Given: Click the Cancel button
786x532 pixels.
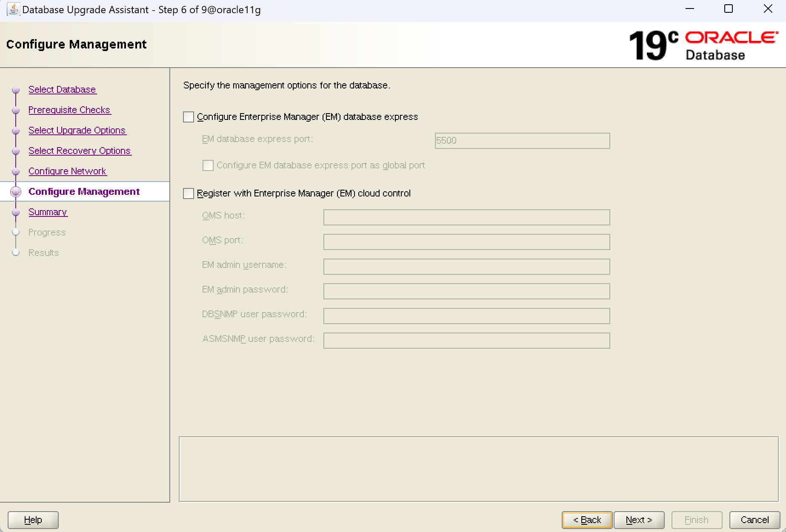Looking at the screenshot, I should pyautogui.click(x=755, y=520).
